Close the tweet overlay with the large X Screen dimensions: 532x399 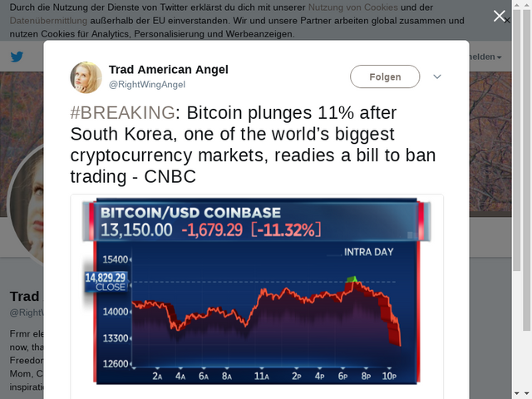500,16
